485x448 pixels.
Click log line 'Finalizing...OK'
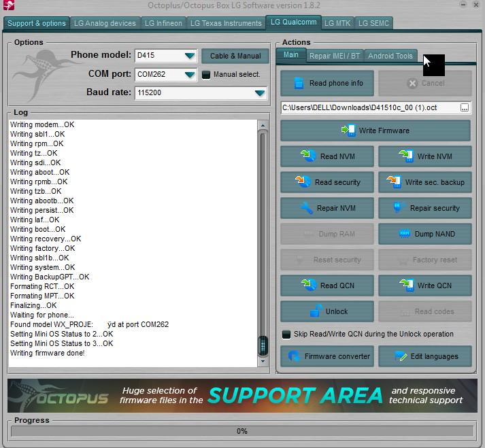33,305
